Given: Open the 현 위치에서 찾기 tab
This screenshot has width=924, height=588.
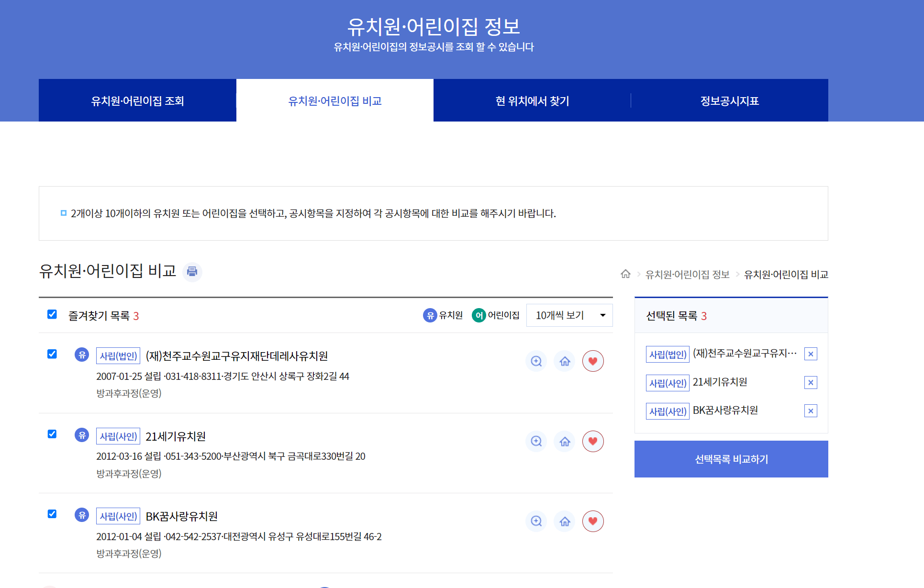Looking at the screenshot, I should [531, 100].
